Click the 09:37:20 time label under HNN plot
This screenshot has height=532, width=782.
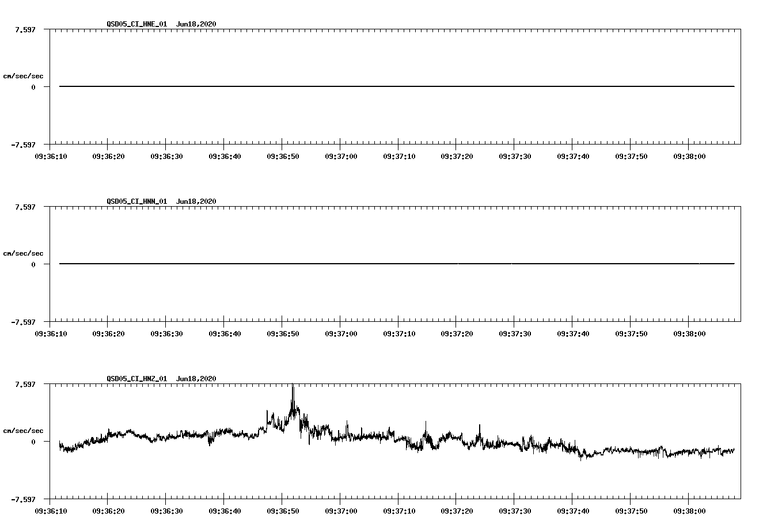457,333
